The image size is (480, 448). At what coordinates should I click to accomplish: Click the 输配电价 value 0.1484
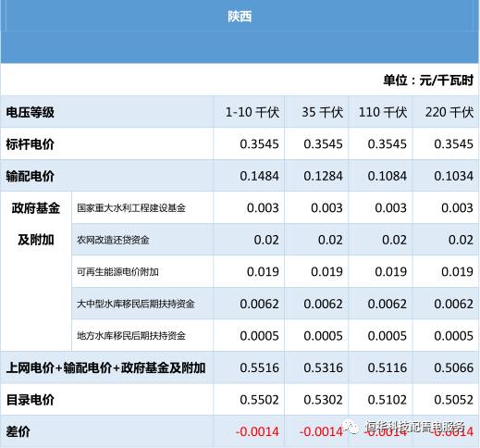[x=259, y=176]
